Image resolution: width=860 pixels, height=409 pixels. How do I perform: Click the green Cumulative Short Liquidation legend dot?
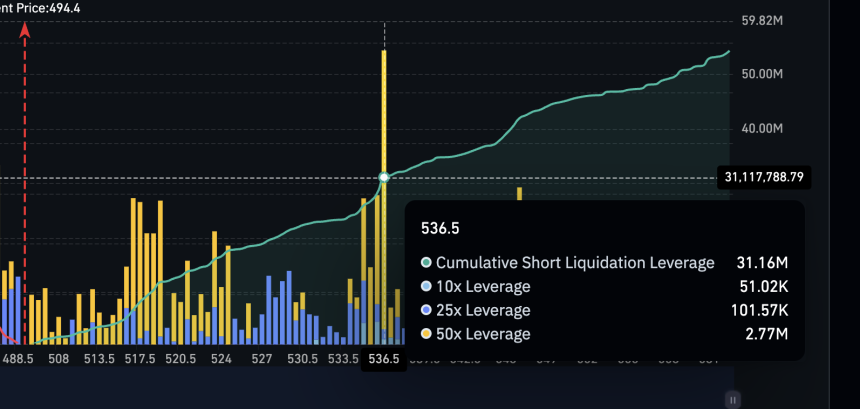[x=427, y=263]
